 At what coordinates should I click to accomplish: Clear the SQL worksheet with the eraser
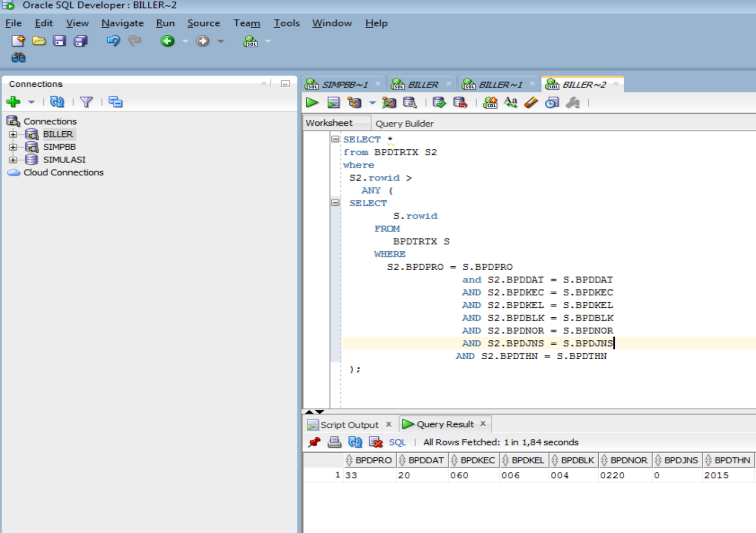pos(531,102)
